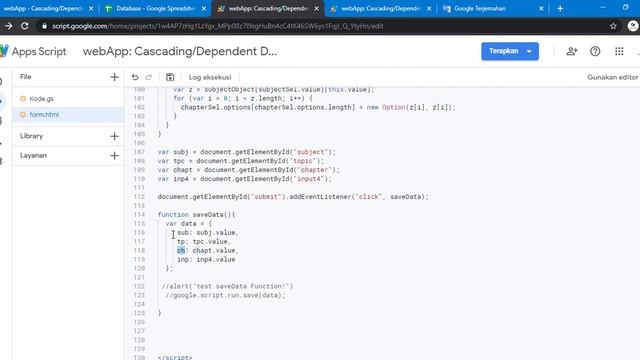Click the site lock icon
The width and height of the screenshot is (640, 360).
point(44,26)
